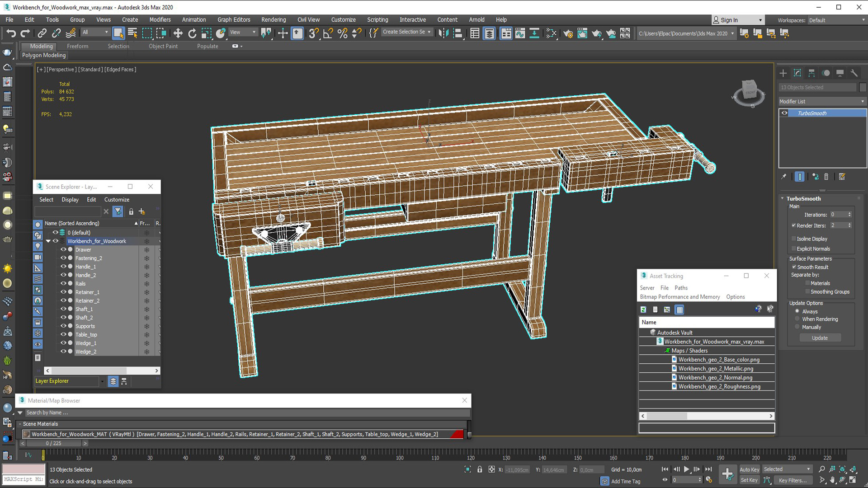Toggle the Angle Snap icon
This screenshot has height=488, width=868.
coord(328,33)
